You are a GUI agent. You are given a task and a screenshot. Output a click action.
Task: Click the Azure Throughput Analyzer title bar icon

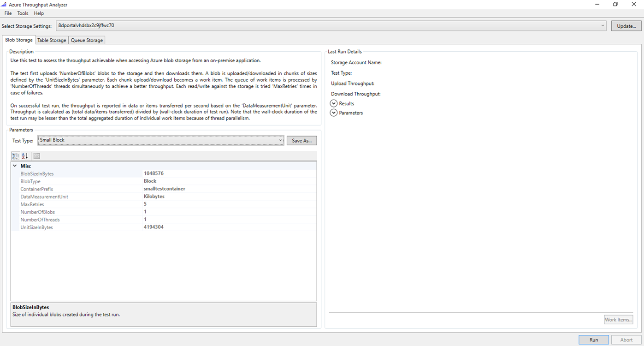click(x=4, y=4)
